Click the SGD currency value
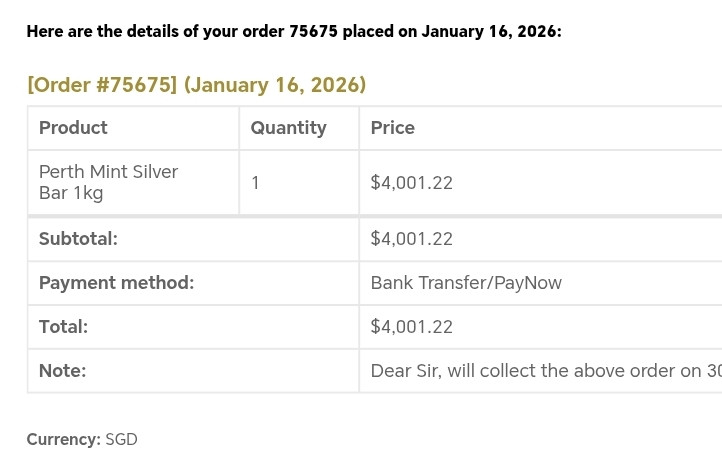Viewport: 722px width, 465px height. click(121, 439)
